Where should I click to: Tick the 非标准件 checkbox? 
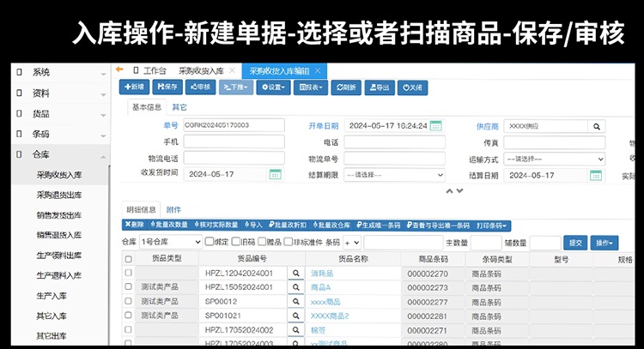[289, 242]
